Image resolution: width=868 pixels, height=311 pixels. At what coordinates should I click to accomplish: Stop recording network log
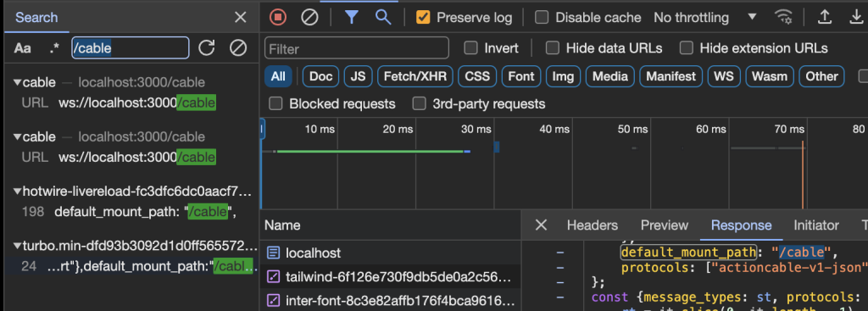coord(278,17)
